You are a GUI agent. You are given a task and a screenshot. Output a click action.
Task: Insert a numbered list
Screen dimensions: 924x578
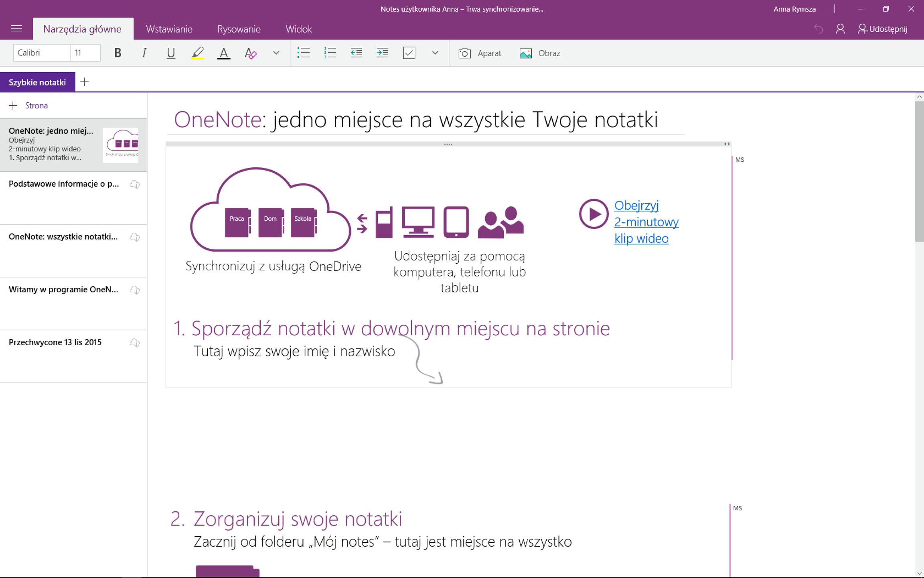[330, 53]
